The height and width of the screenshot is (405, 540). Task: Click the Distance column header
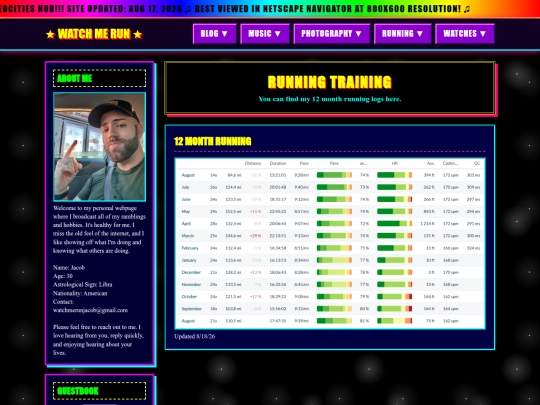click(x=253, y=163)
